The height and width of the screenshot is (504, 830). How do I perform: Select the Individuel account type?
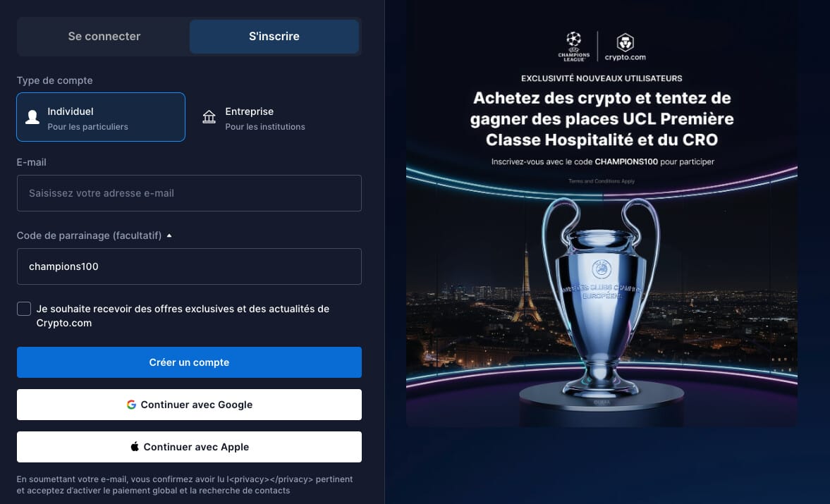click(x=101, y=117)
